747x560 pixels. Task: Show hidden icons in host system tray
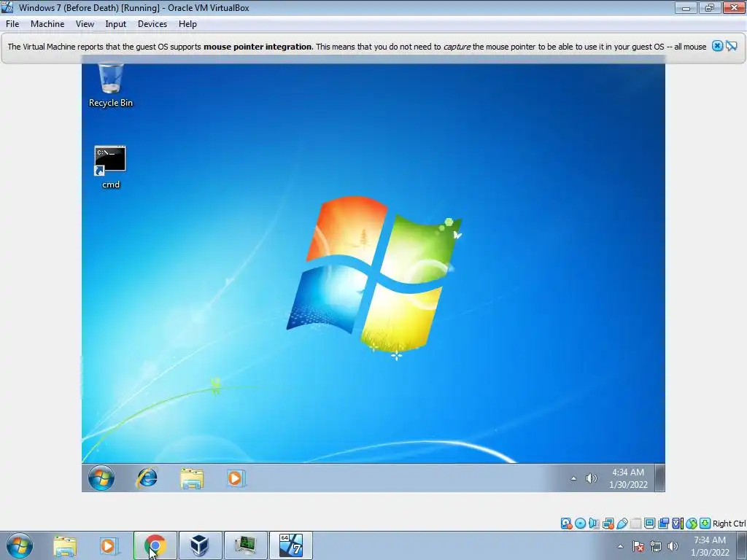(620, 546)
